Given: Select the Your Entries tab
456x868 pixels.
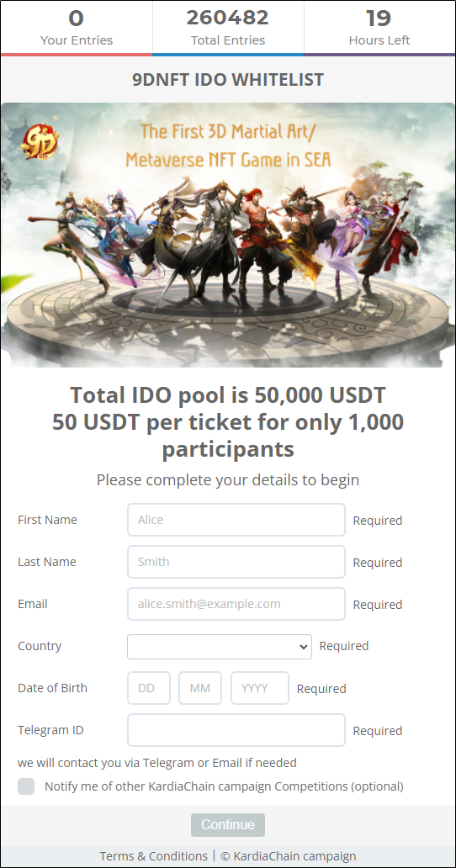Looking at the screenshot, I should tap(77, 28).
